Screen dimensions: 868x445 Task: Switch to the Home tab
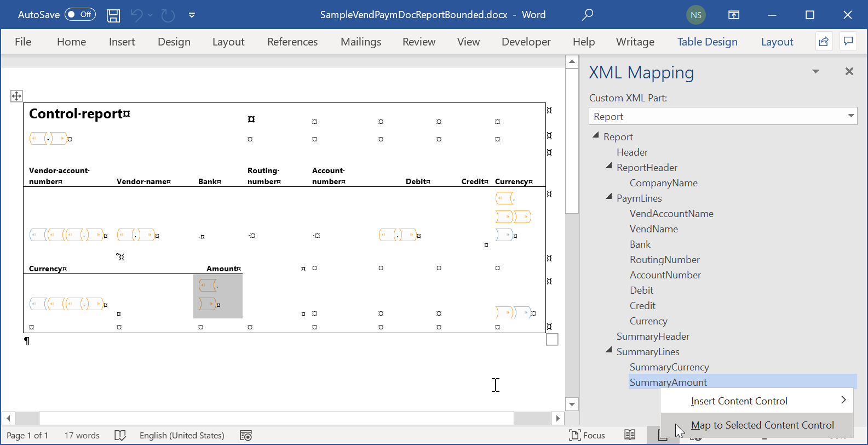point(71,42)
